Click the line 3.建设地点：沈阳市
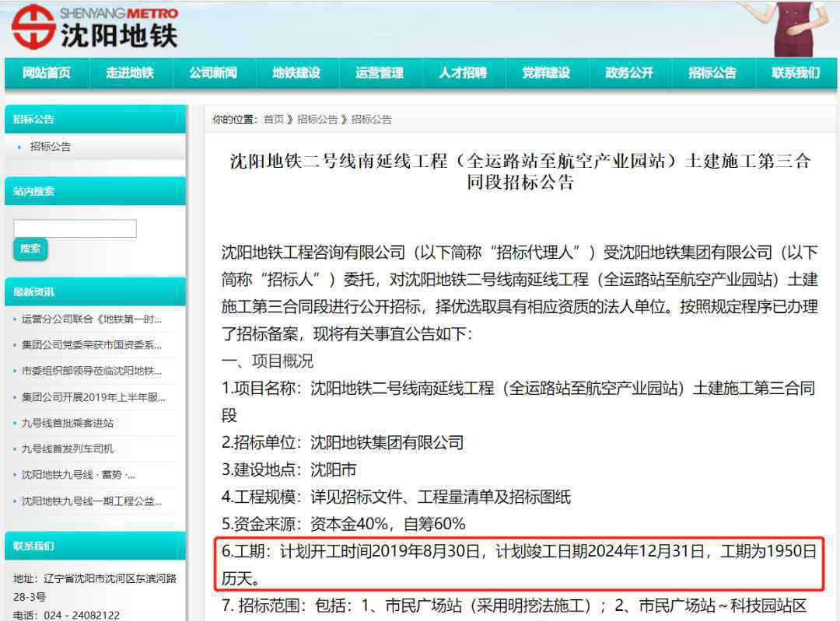840x621 pixels. 289,470
